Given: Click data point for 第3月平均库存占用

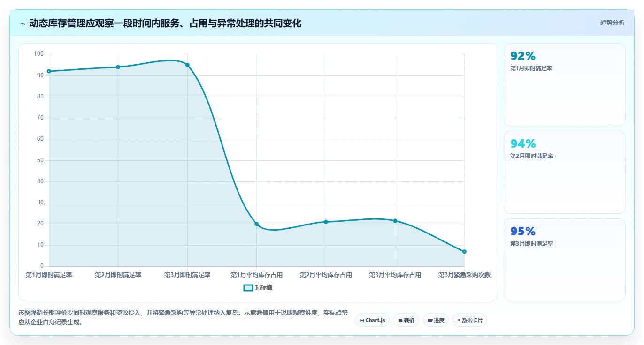Looking at the screenshot, I should pos(395,221).
